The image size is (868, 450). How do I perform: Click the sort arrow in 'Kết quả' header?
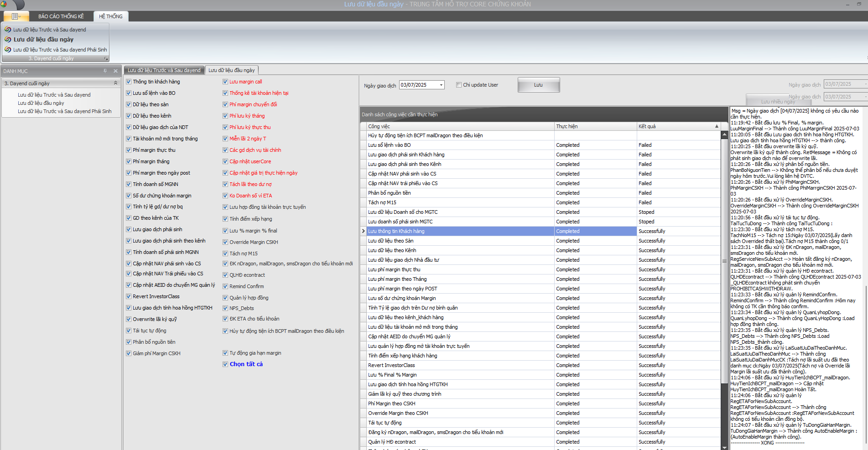pyautogui.click(x=717, y=126)
